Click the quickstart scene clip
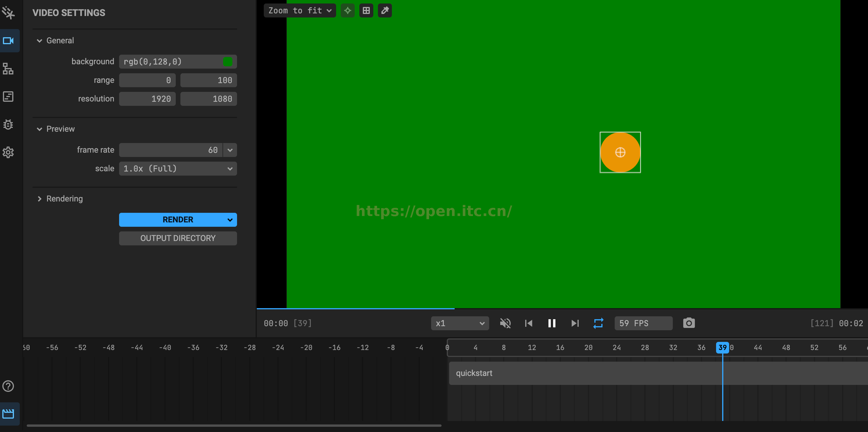This screenshot has width=868, height=432. click(x=659, y=373)
